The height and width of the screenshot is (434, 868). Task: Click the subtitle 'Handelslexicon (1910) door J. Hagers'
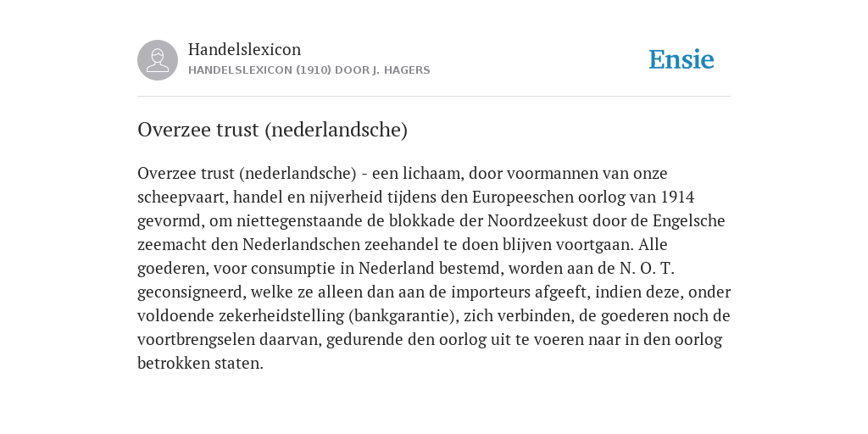click(309, 70)
